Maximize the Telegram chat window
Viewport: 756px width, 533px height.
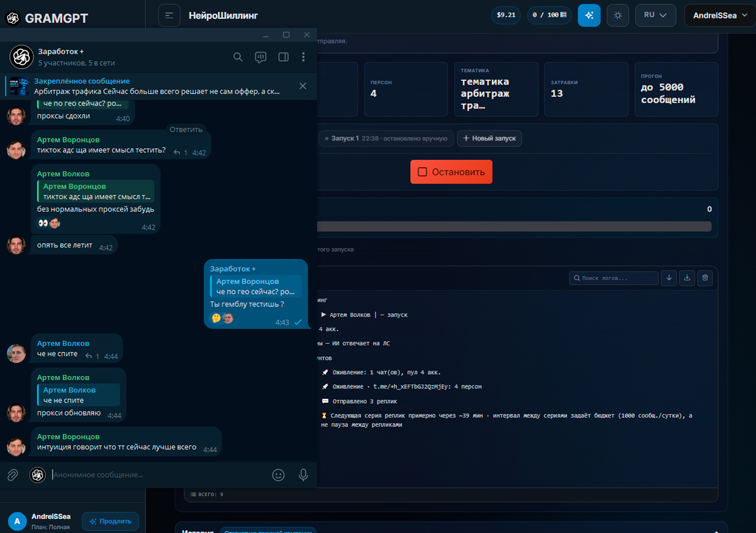pos(286,35)
